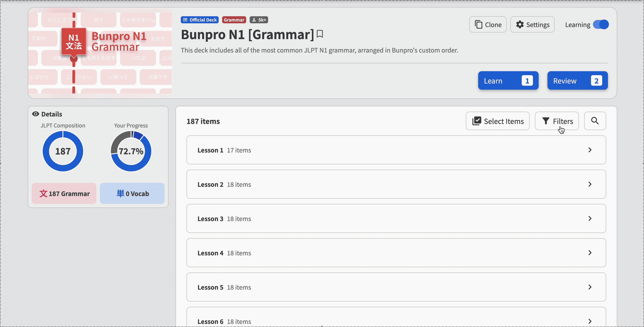Click the deck title Bunpro N1 [Grammar]
The image size is (644, 327).
coord(247,35)
